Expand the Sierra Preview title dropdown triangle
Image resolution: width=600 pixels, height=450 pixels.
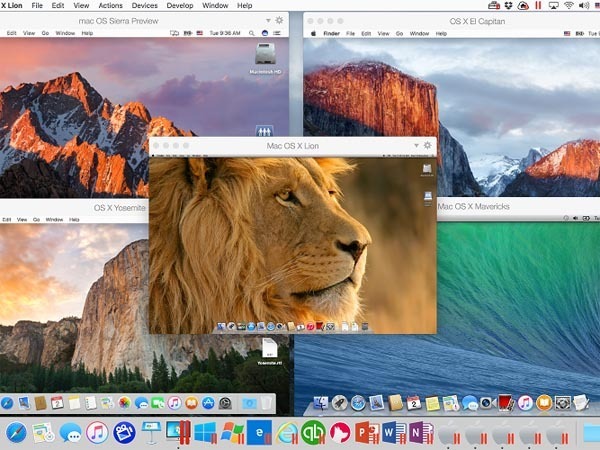click(268, 20)
